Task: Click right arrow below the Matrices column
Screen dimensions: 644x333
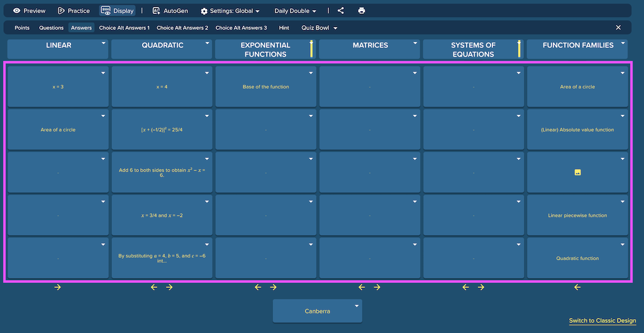Action: tap(377, 287)
